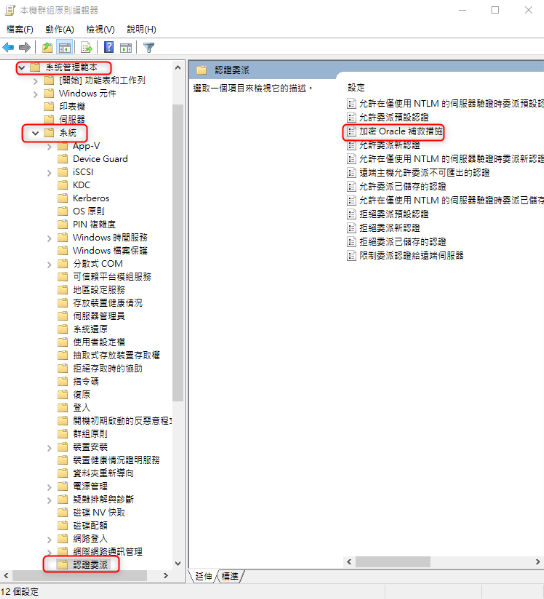Click the Filter funnel toolbar icon

click(149, 47)
